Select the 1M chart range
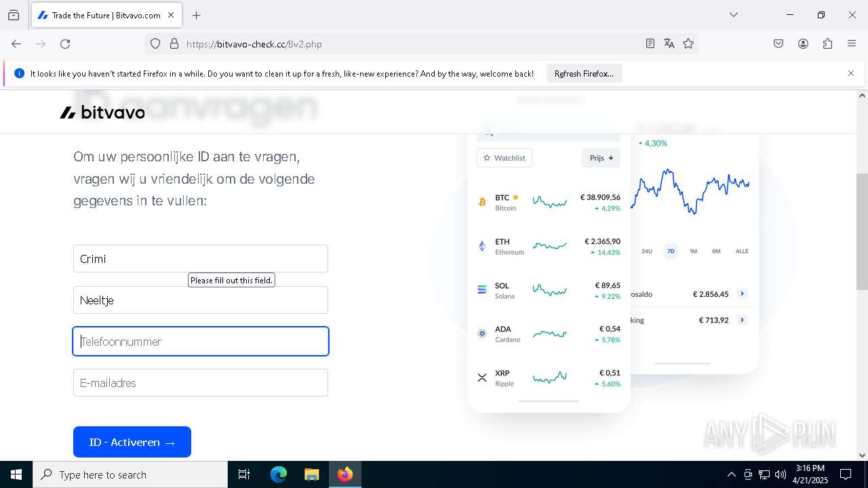868x488 pixels. 693,251
